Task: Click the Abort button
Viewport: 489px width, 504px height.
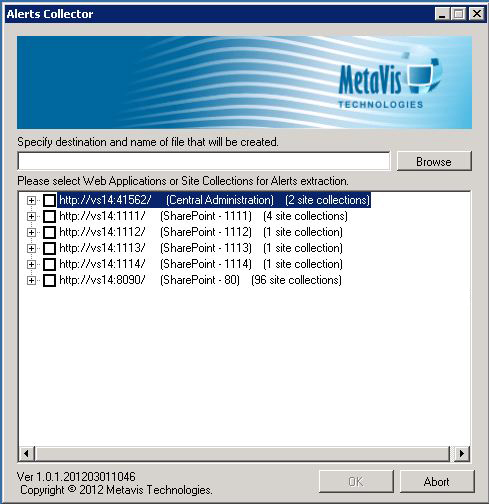Action: (437, 482)
